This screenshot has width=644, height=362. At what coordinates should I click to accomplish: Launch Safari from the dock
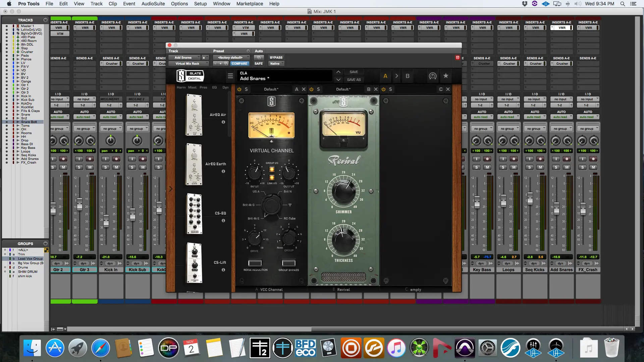100,348
